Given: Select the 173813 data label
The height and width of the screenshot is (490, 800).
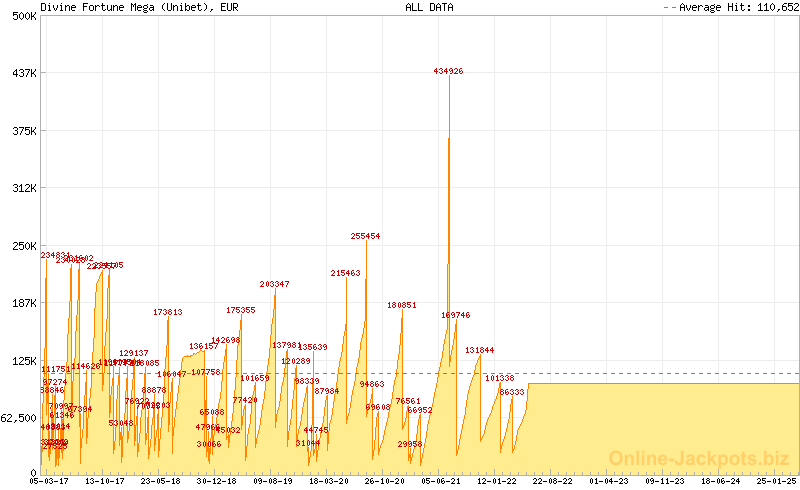Looking at the screenshot, I should [168, 312].
